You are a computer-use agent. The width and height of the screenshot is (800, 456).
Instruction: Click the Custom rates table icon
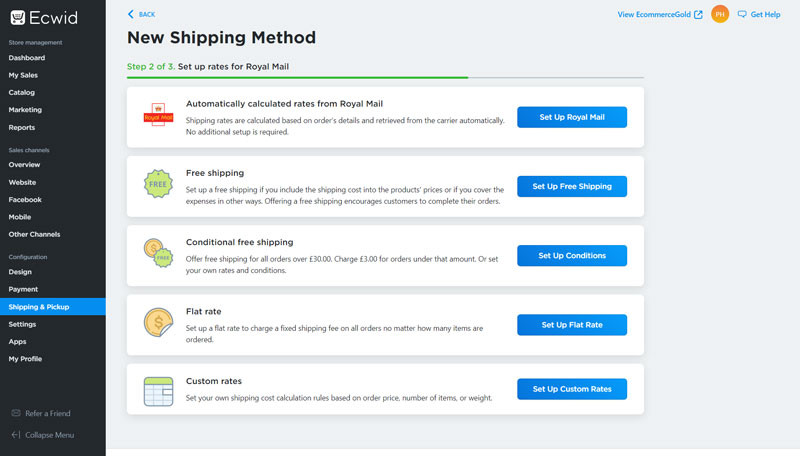tap(158, 391)
